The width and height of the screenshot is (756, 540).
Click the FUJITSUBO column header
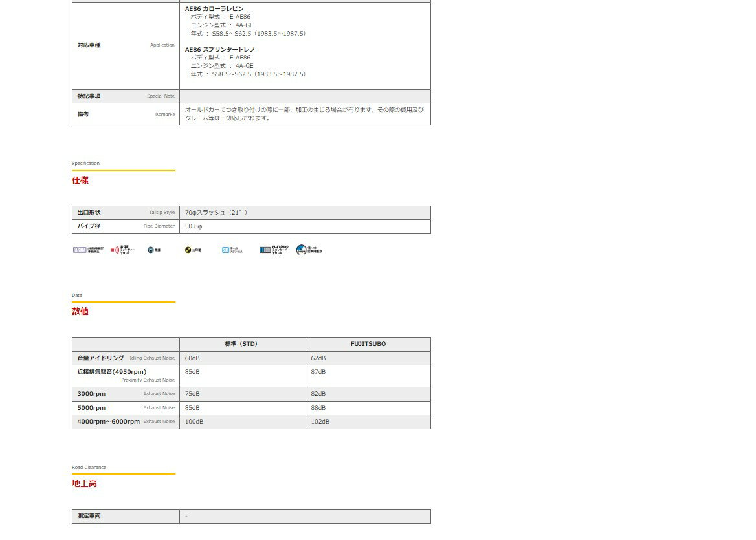click(368, 344)
